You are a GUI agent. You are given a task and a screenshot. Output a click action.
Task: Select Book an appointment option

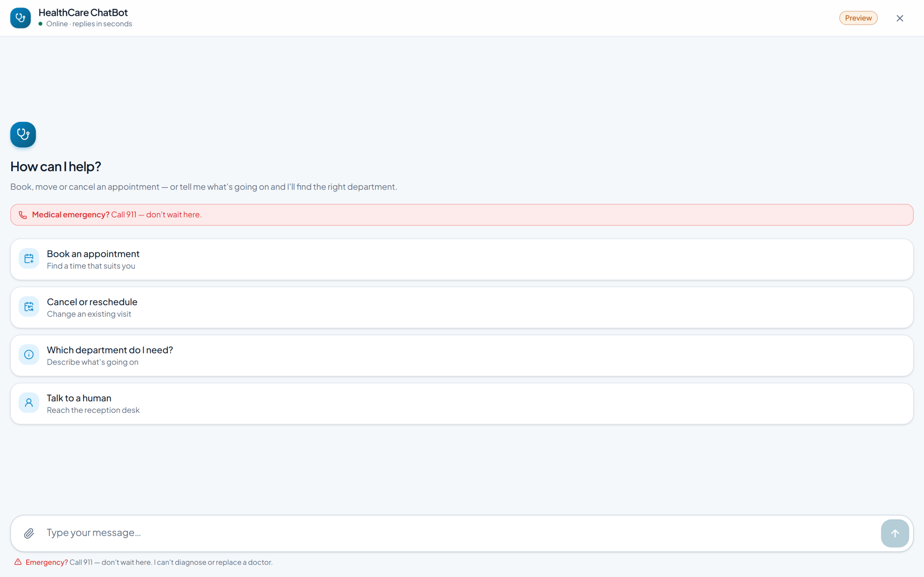click(x=462, y=260)
